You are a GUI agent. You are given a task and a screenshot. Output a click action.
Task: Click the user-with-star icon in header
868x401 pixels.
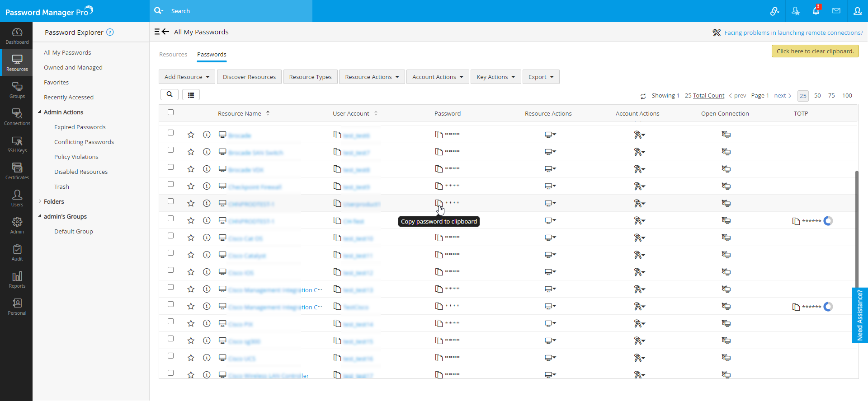796,11
